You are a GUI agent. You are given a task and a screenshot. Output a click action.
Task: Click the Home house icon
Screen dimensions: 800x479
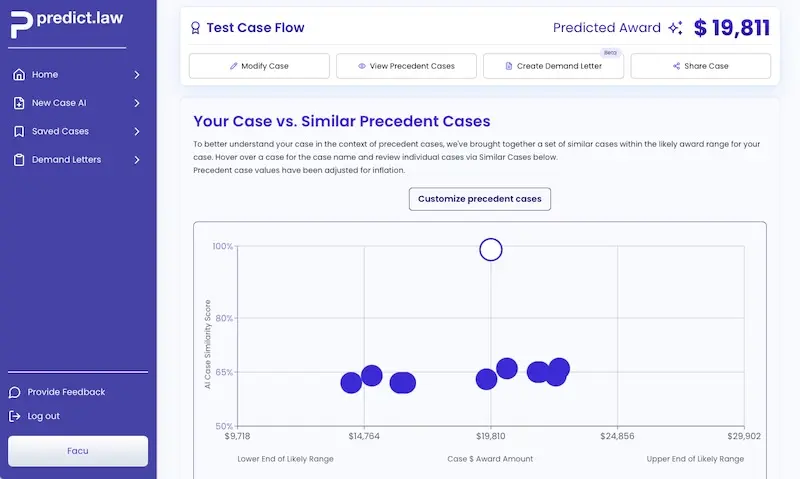tap(20, 75)
